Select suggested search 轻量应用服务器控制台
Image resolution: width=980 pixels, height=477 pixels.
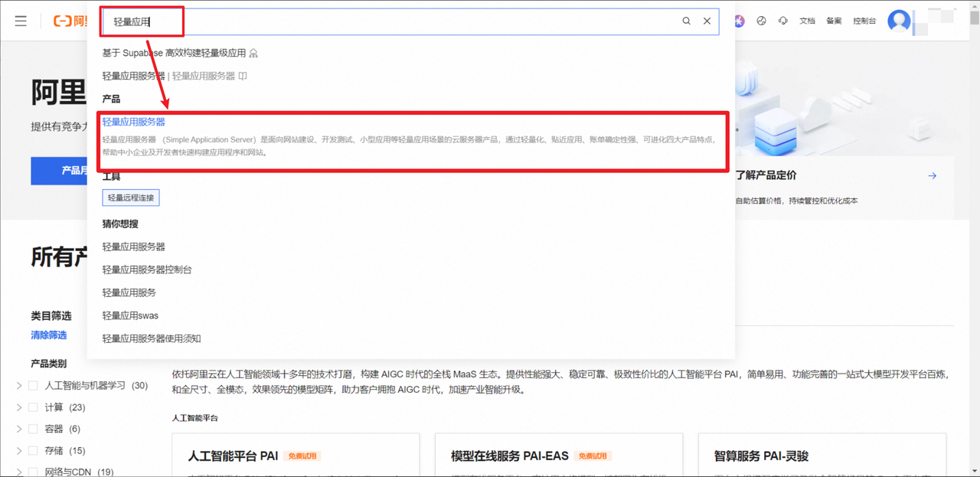coord(146,270)
